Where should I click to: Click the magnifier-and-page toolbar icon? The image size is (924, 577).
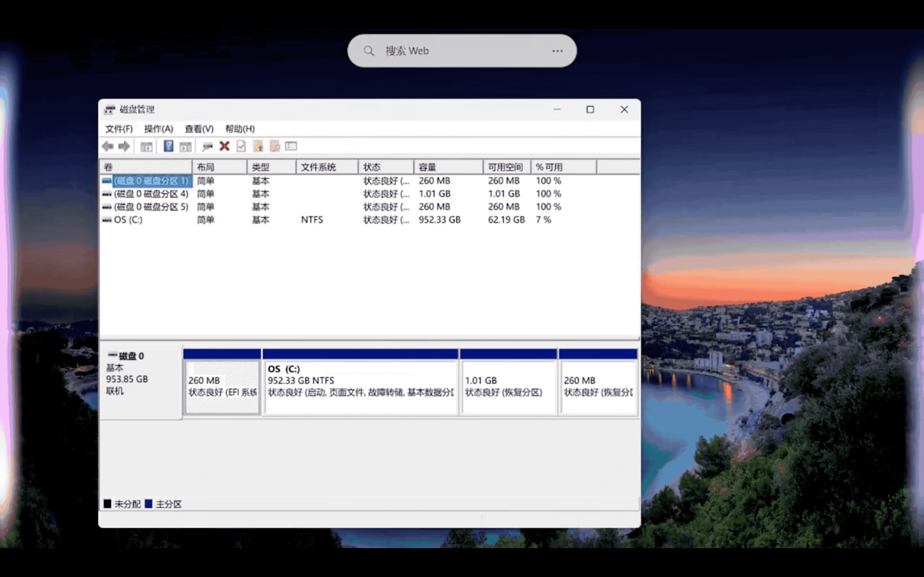(275, 146)
